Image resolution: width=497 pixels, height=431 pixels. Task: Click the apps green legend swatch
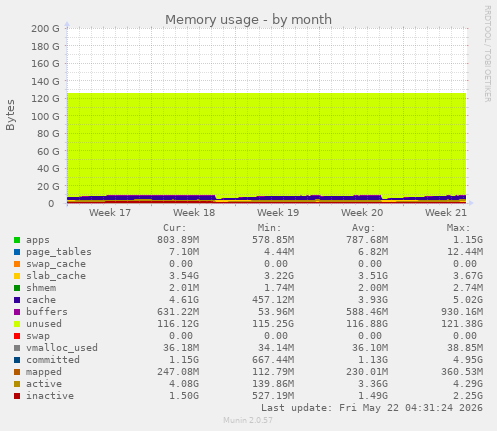pos(17,240)
